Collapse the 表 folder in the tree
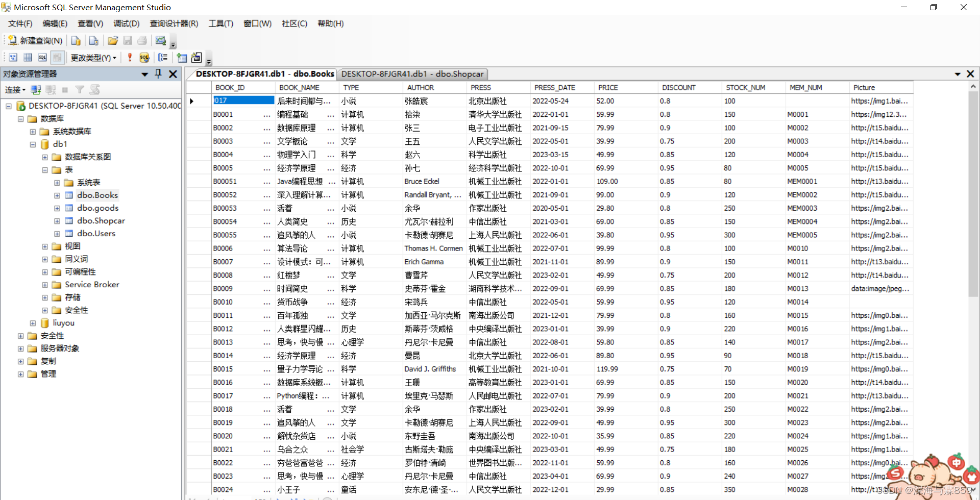Screen dimensions: 980x500 click(44, 169)
